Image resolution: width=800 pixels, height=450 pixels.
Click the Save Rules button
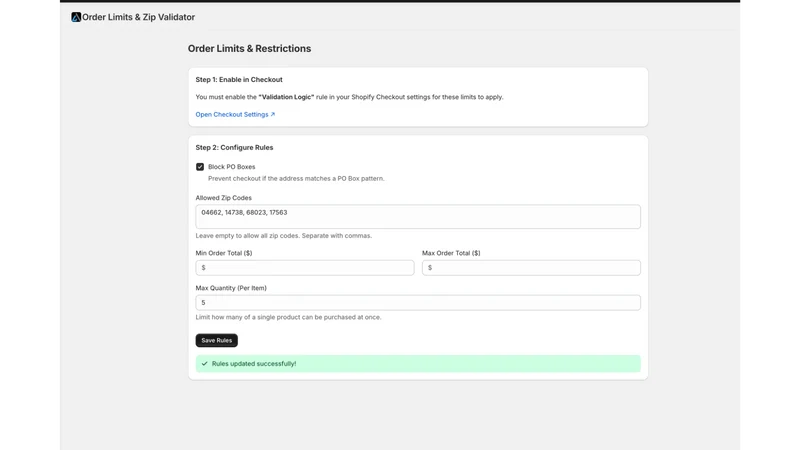click(216, 340)
